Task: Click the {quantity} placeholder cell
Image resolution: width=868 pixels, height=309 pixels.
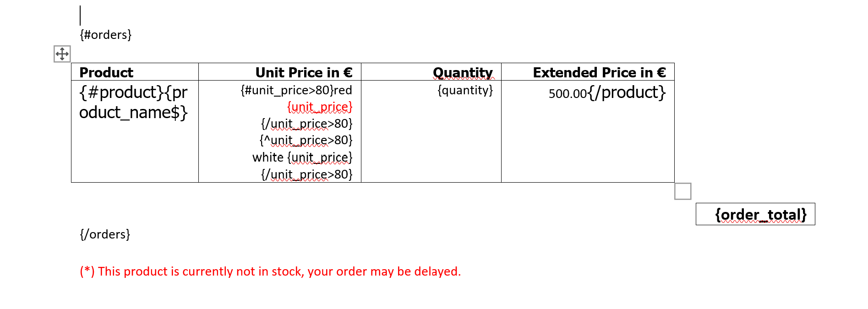Action: (465, 90)
